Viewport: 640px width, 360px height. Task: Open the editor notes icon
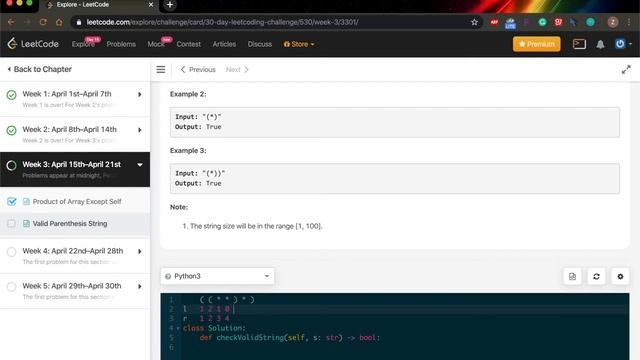(572, 276)
